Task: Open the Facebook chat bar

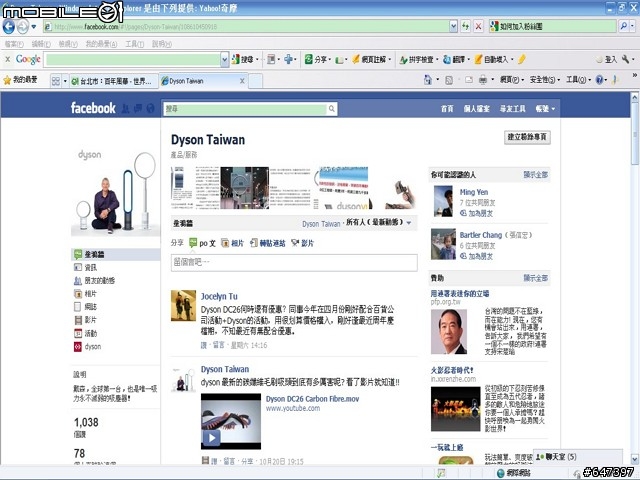Action: [578, 456]
